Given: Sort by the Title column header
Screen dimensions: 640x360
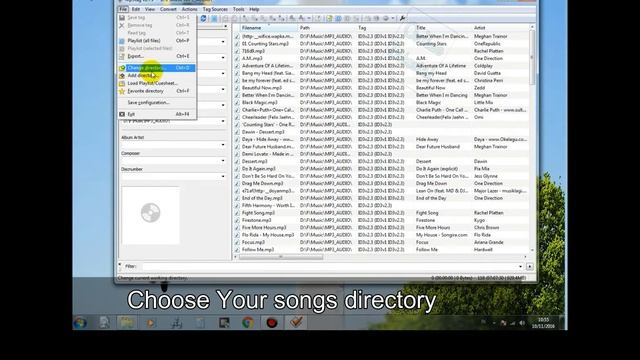Looking at the screenshot, I should pos(442,28).
